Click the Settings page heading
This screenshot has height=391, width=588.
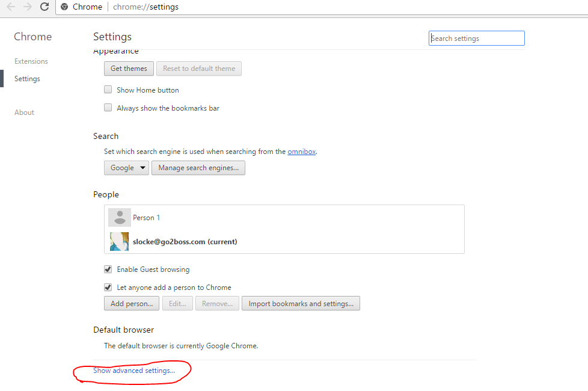click(x=112, y=37)
